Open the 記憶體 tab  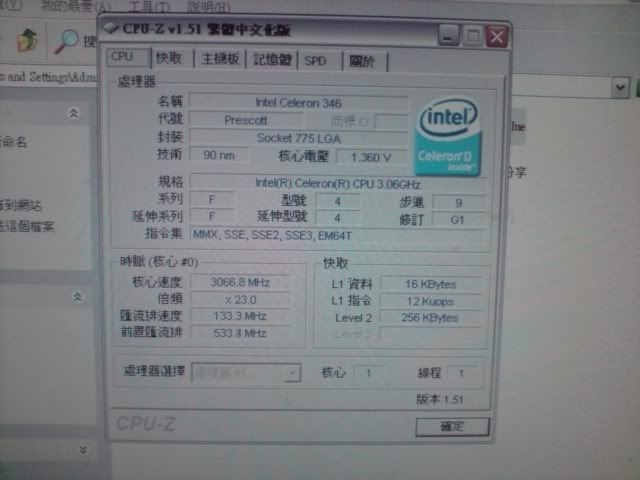(272, 60)
